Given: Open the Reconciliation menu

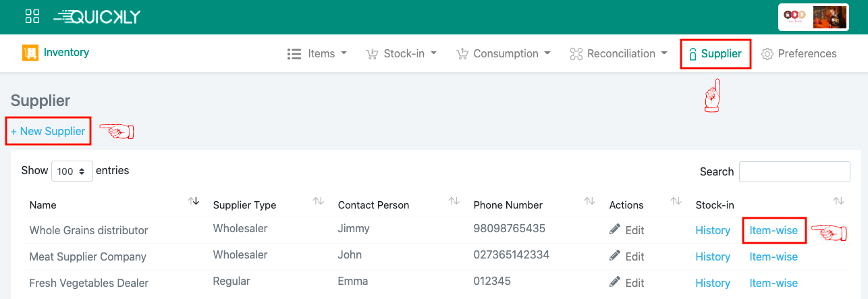Looking at the screenshot, I should [x=618, y=54].
